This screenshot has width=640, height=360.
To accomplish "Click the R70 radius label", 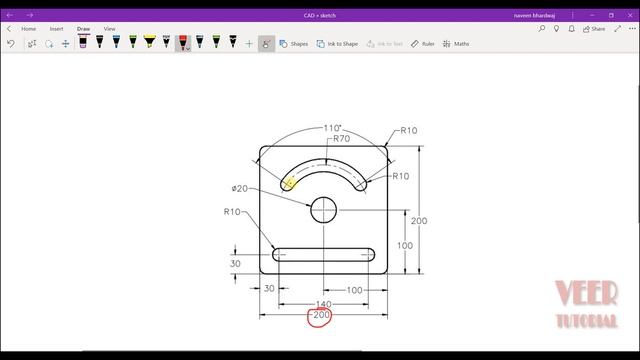I will click(x=342, y=139).
